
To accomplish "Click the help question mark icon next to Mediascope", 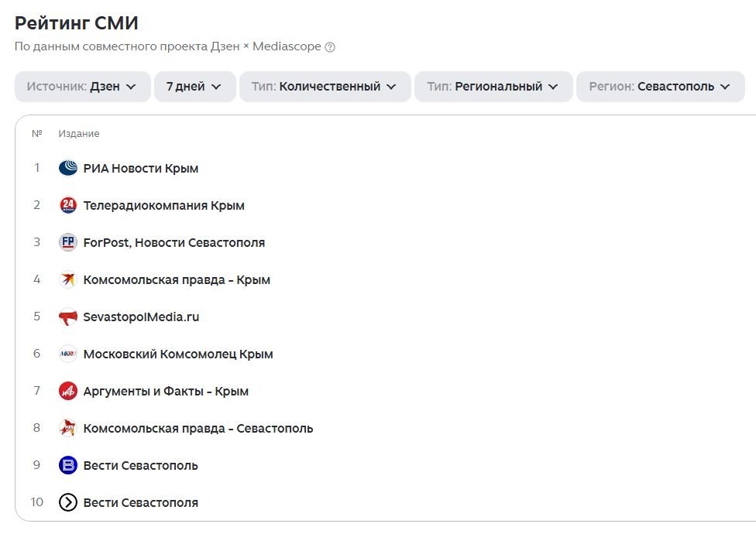I will point(330,47).
